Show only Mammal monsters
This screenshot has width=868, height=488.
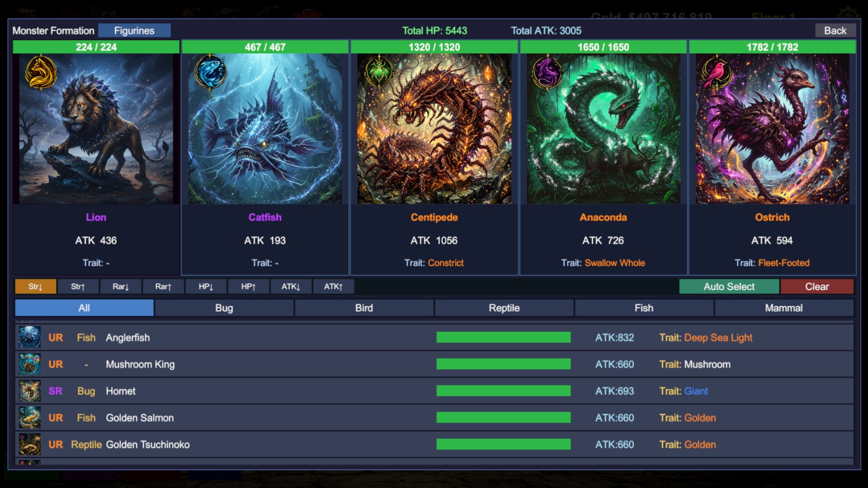(x=783, y=308)
